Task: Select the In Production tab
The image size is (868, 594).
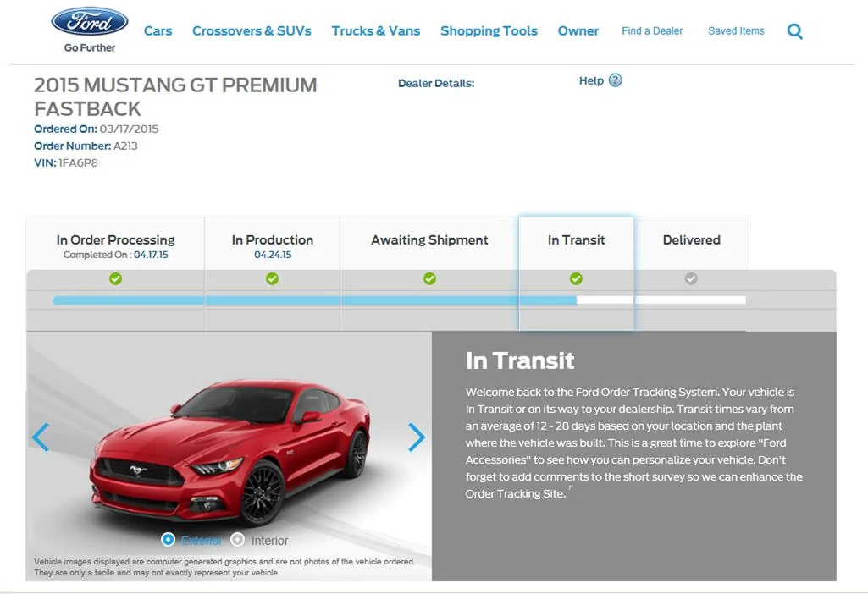Action: tap(273, 244)
